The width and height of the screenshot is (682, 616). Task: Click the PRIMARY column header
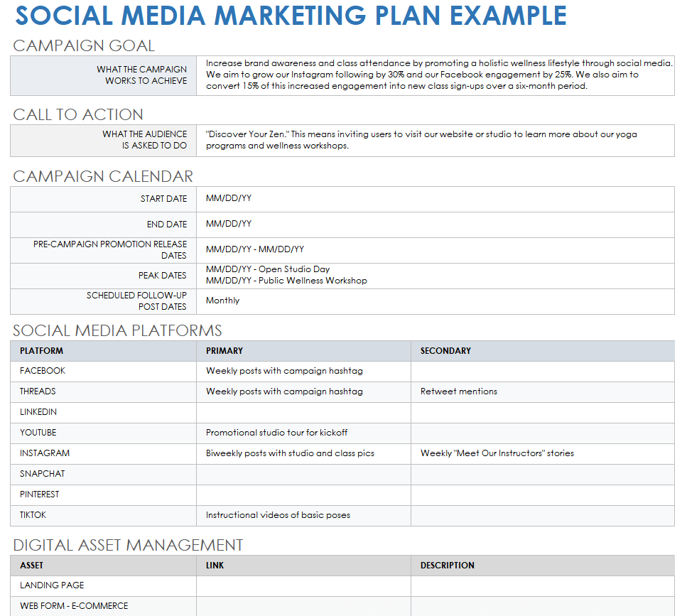pos(303,351)
